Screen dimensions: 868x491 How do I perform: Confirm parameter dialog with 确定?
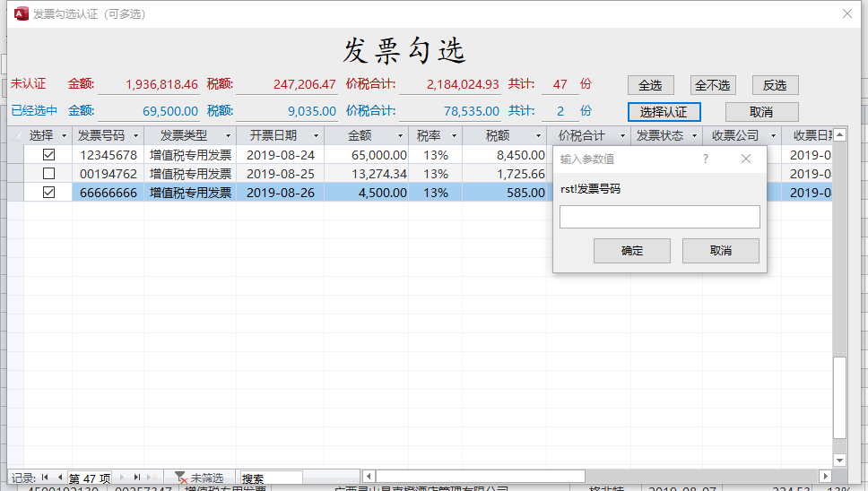(x=632, y=251)
